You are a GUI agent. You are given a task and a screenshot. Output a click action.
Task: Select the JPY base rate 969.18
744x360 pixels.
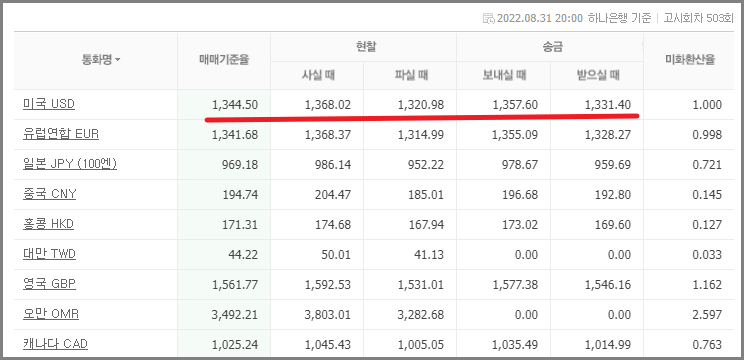tap(240, 165)
